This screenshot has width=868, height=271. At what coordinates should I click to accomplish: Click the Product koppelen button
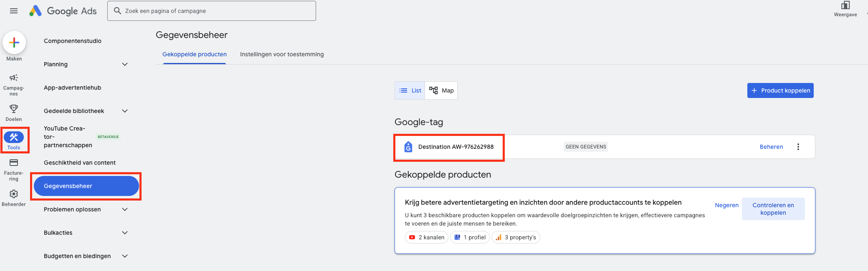pos(780,90)
